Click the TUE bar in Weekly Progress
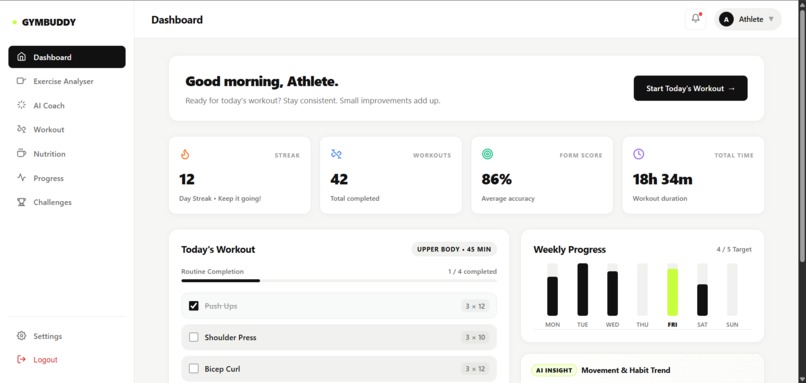The height and width of the screenshot is (383, 806). pyautogui.click(x=582, y=289)
